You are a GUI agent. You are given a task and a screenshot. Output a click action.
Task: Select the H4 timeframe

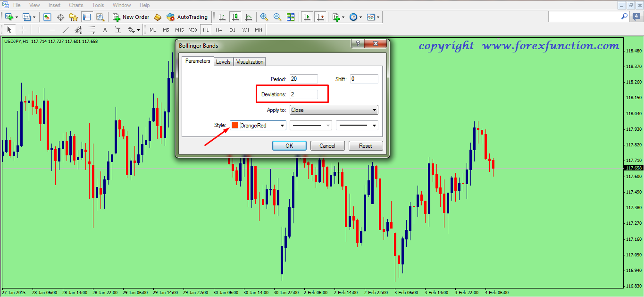click(x=219, y=30)
